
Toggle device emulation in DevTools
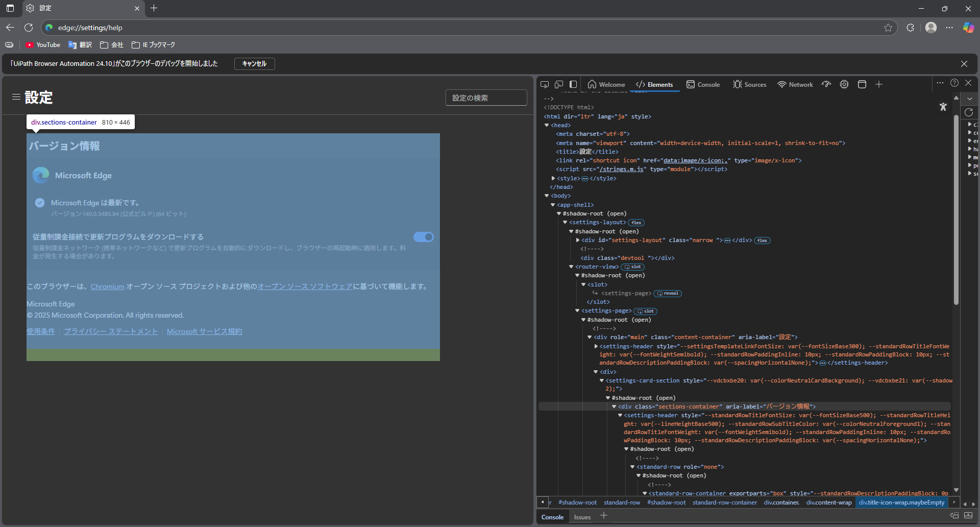pyautogui.click(x=559, y=84)
